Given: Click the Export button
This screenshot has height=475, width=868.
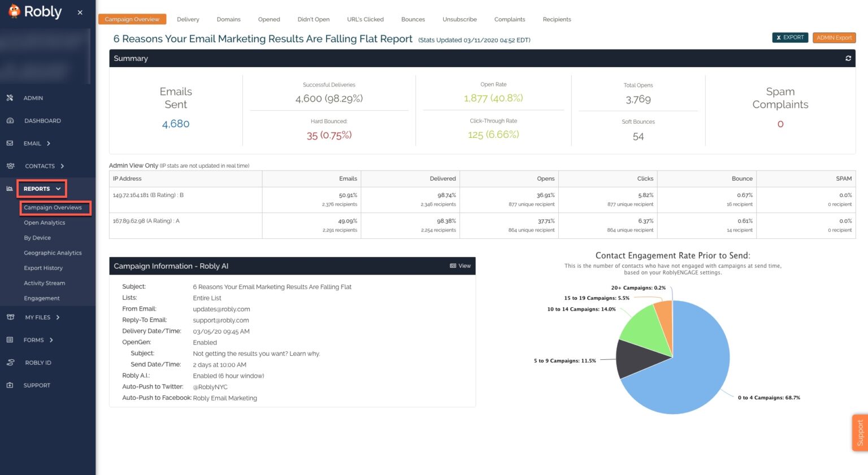Looking at the screenshot, I should click(789, 38).
